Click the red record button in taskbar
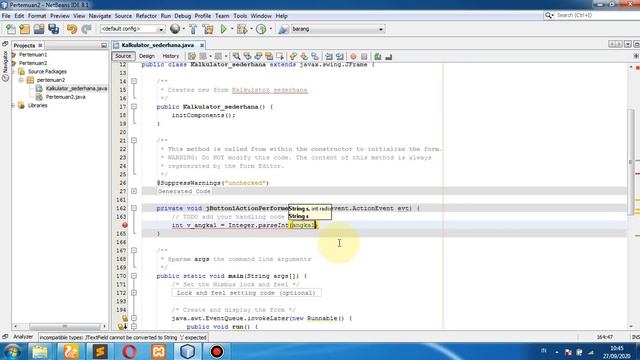Screen dimensions: 640x360 (217, 351)
